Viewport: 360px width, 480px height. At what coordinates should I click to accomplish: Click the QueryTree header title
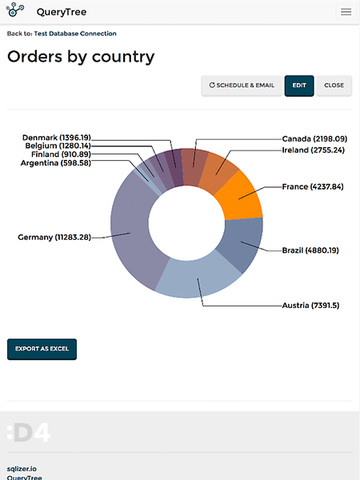click(x=62, y=12)
